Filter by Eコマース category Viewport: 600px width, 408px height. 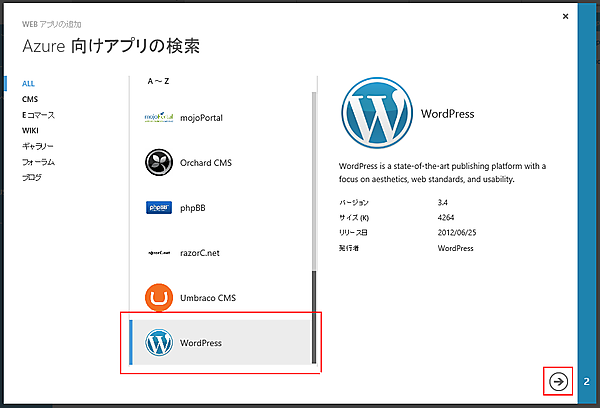[38, 115]
